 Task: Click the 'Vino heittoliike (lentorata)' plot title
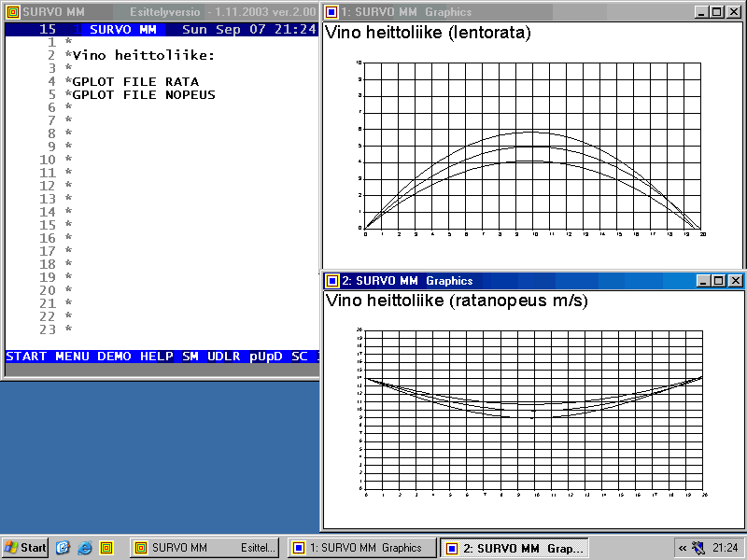(428, 33)
